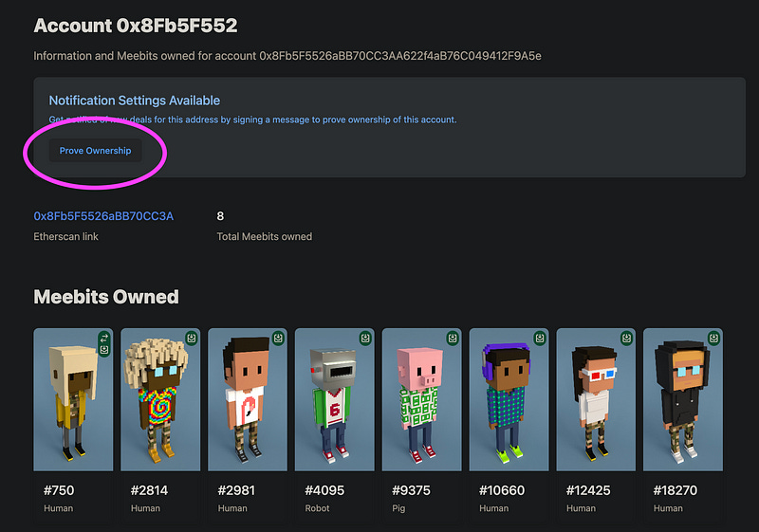Click the total count value '8'
Screen dimensions: 759x532
[x=220, y=216]
